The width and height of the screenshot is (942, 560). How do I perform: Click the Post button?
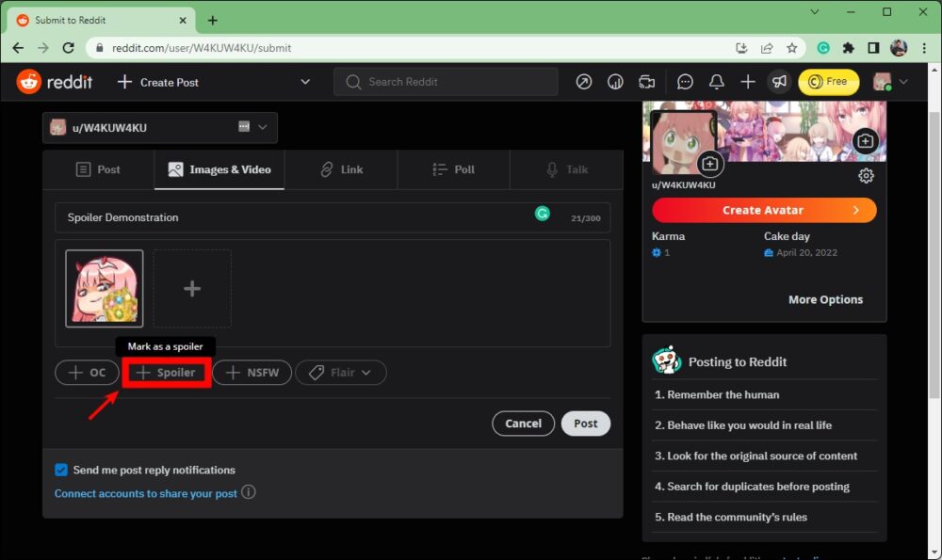click(585, 424)
